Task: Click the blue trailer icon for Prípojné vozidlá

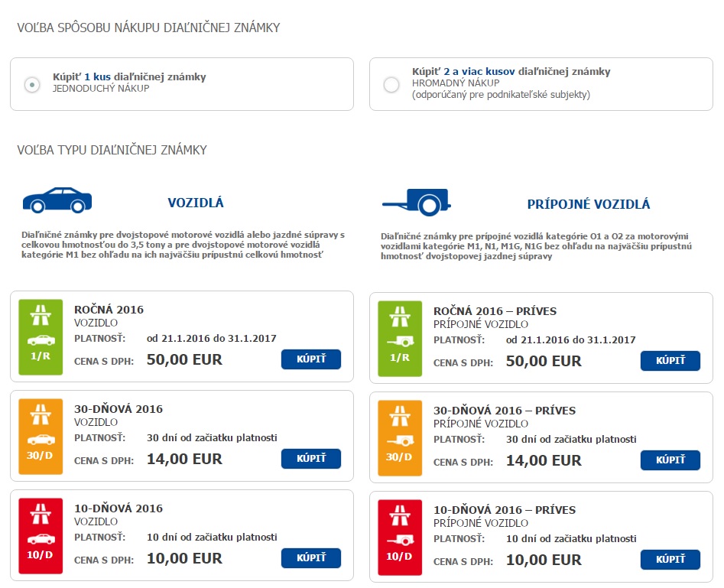Action: [x=417, y=203]
